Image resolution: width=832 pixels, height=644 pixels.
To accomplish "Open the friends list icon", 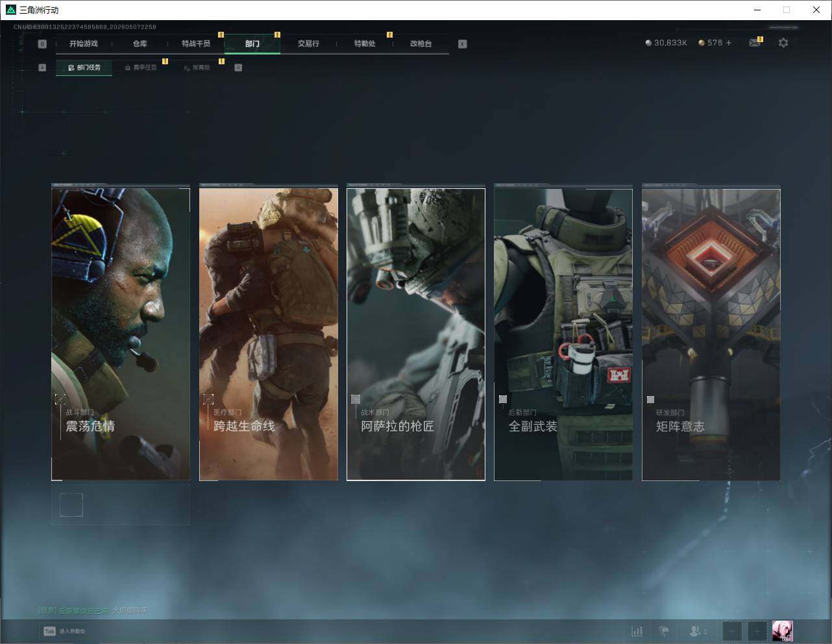I will (698, 631).
